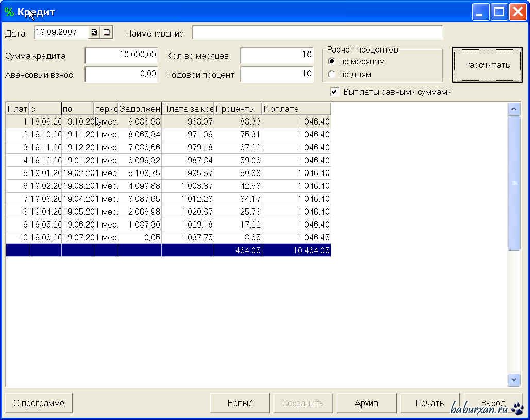Image resolution: width=530 pixels, height=420 pixels.
Task: Open the calendar date picker icon
Action: (x=94, y=32)
